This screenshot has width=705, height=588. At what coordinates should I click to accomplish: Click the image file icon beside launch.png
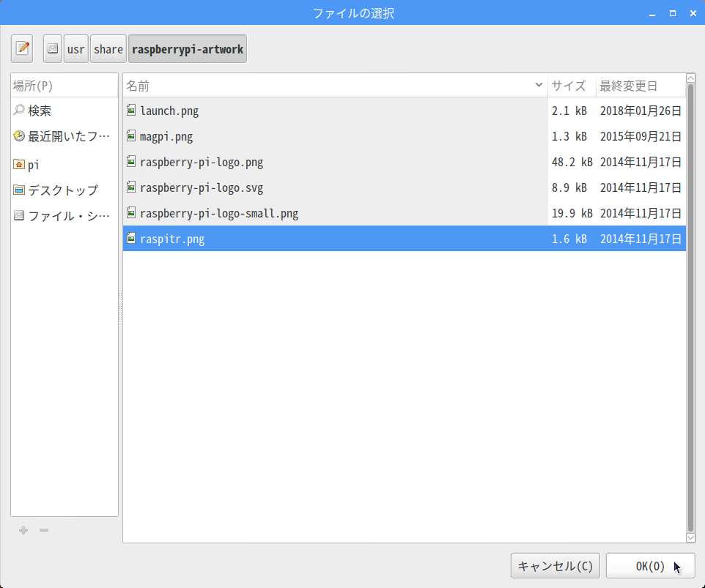click(x=131, y=110)
